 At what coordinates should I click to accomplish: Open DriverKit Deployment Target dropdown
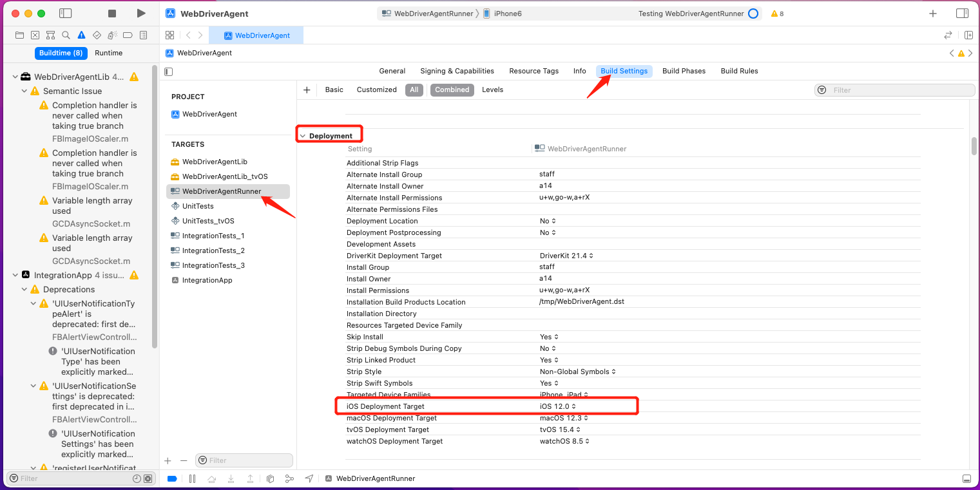[566, 256]
